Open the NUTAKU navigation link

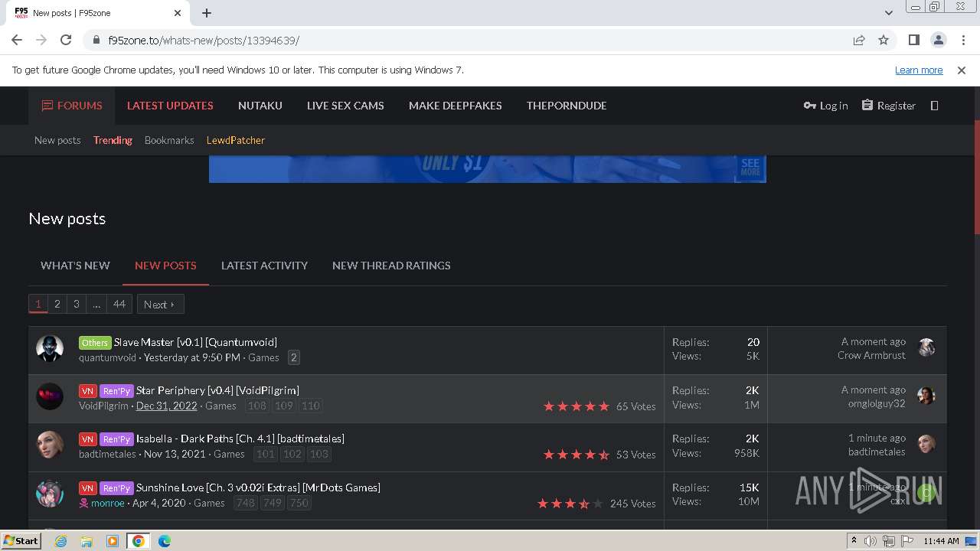click(260, 106)
